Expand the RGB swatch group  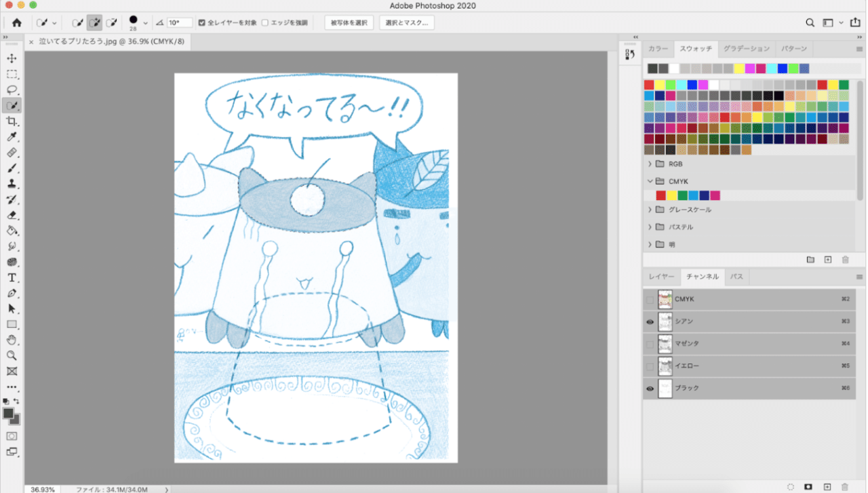(x=650, y=164)
